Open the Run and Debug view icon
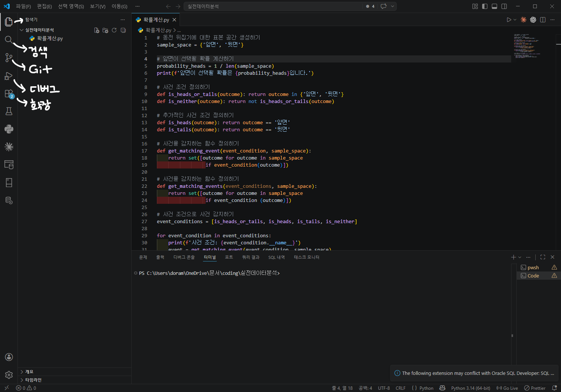Image resolution: width=561 pixels, height=392 pixels. pos(9,76)
